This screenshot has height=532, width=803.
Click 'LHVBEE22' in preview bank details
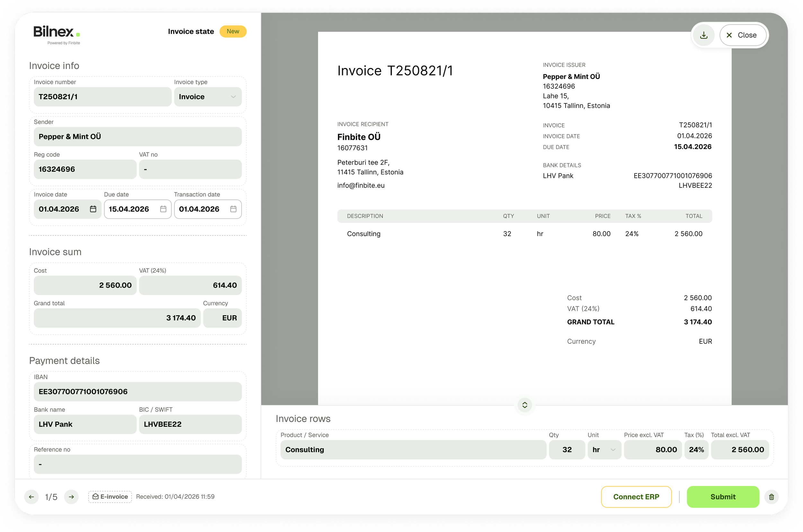695,185
